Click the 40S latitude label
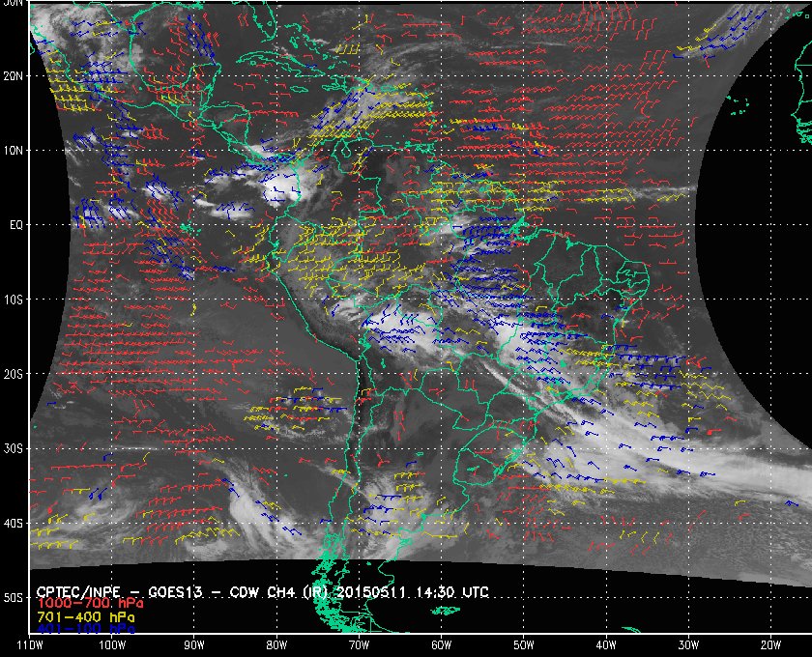This screenshot has height=657, width=812. 13,524
